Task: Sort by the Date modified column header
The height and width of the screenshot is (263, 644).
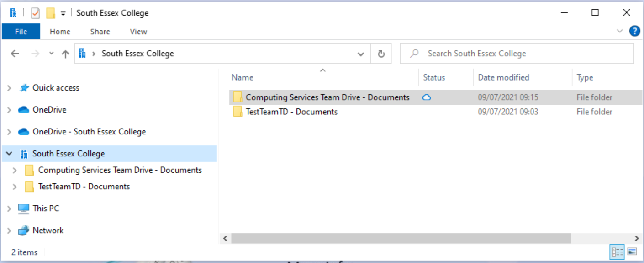Action: (x=503, y=77)
